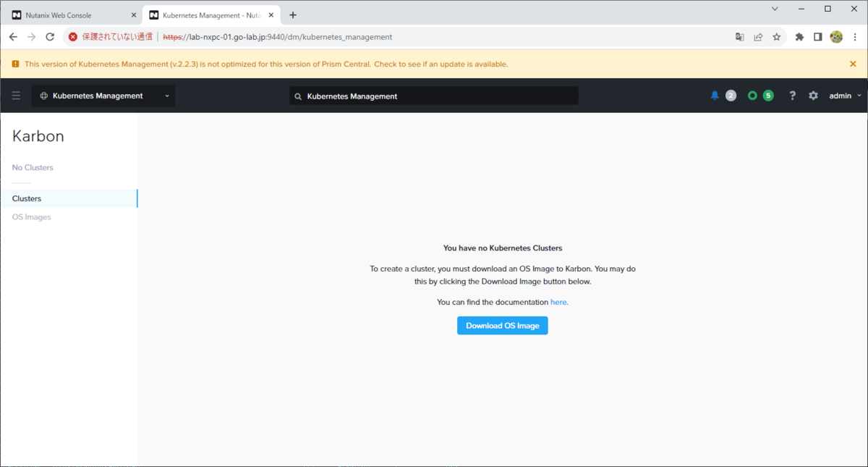Reload the current page
The image size is (868, 467).
tap(50, 37)
